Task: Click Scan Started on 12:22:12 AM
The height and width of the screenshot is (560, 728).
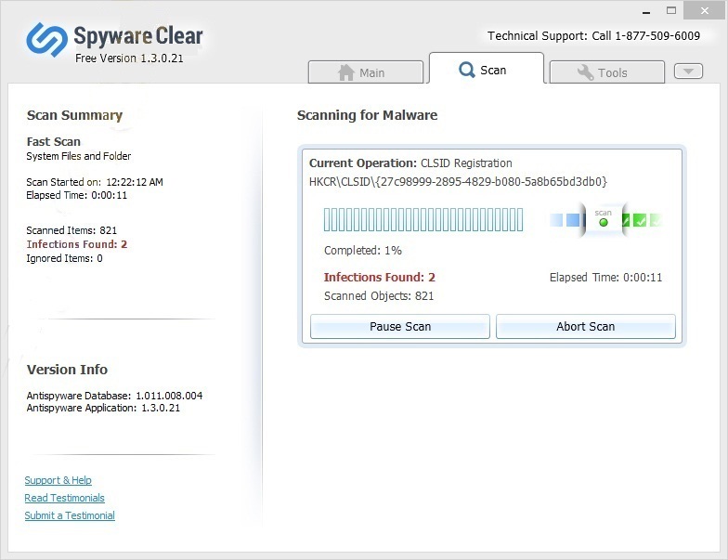Action: [x=95, y=182]
